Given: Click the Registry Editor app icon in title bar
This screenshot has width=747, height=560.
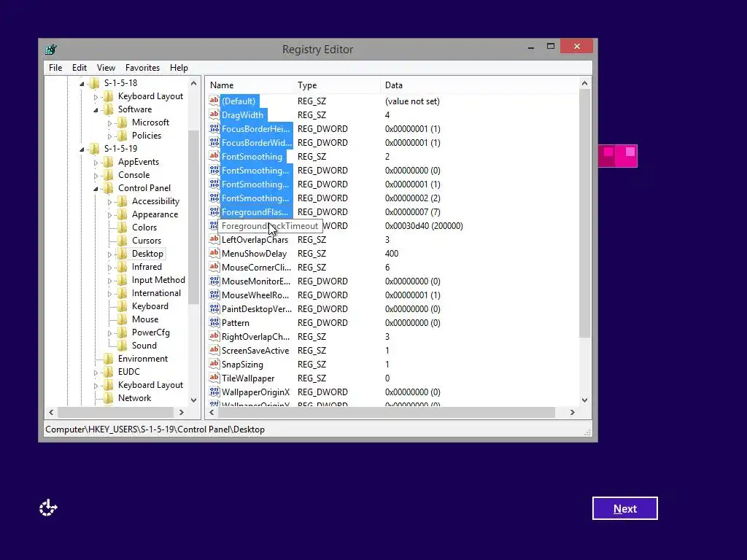Looking at the screenshot, I should pyautogui.click(x=51, y=49).
